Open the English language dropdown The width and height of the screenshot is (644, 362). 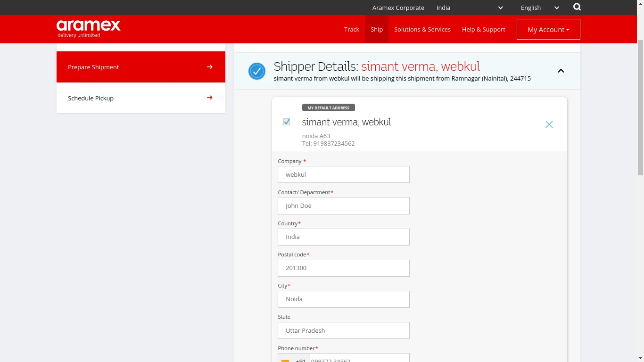pyautogui.click(x=539, y=8)
